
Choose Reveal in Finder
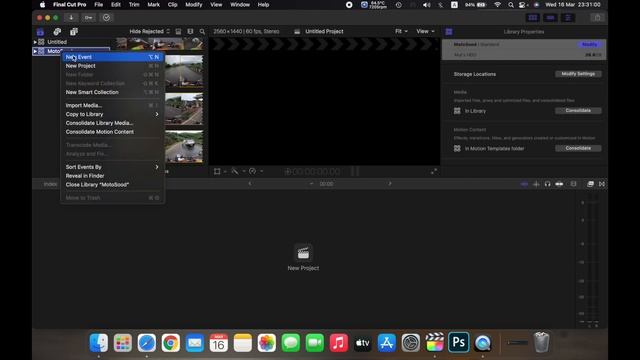(112, 176)
